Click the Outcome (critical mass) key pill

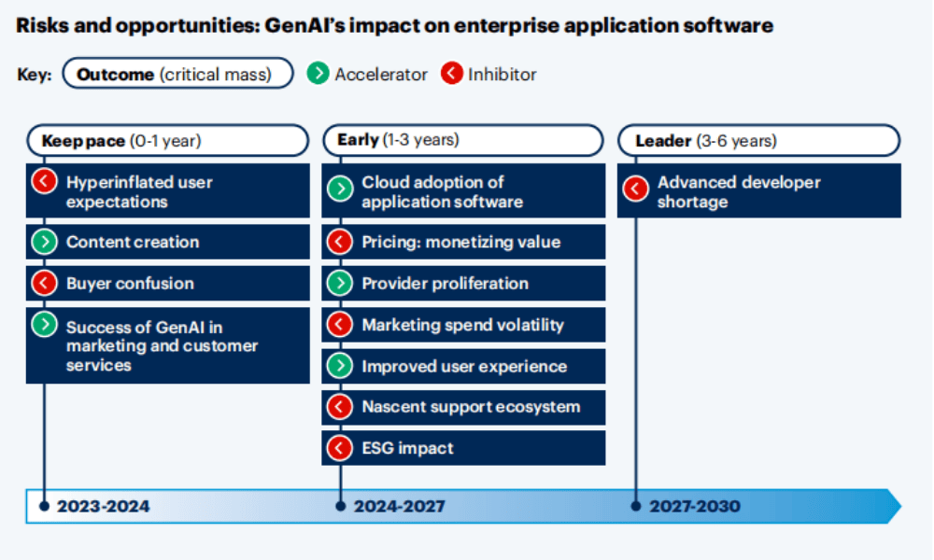[x=174, y=75]
